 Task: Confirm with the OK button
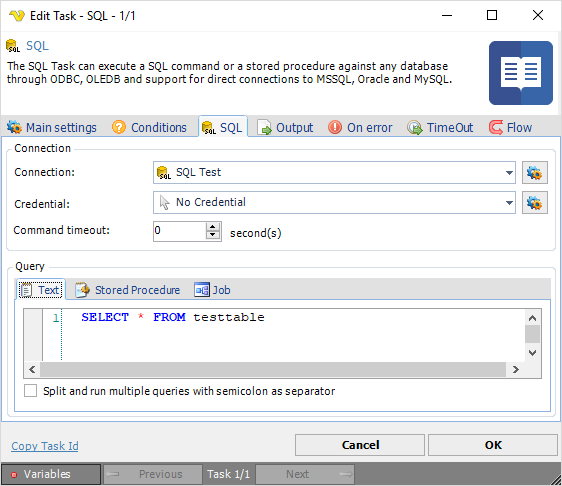pos(493,445)
